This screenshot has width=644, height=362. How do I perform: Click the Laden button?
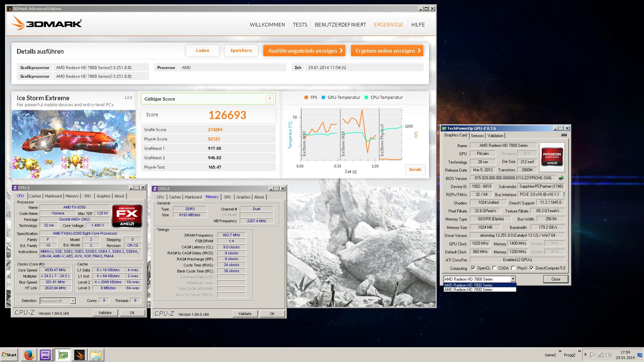pyautogui.click(x=203, y=51)
